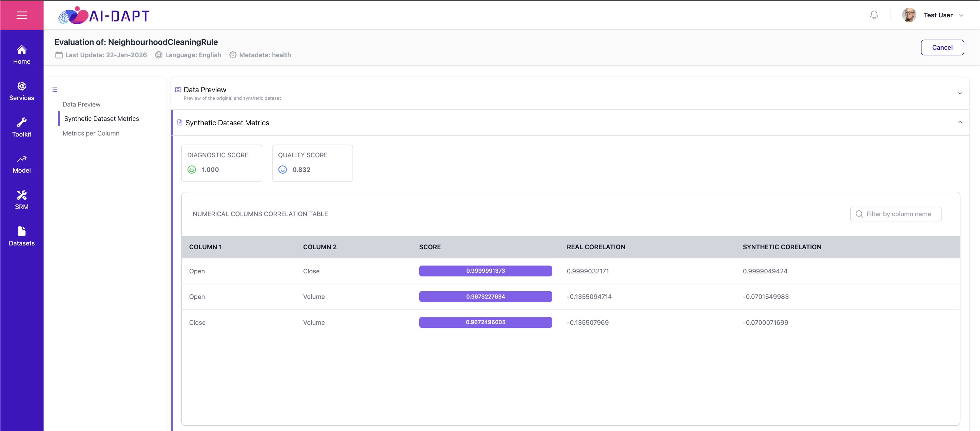Click the Open-Close score bar 0.9999991373

point(486,271)
